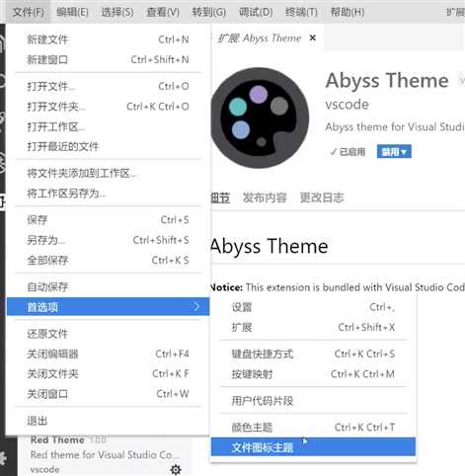Expand the 首选项 submenu arrow

tap(196, 306)
